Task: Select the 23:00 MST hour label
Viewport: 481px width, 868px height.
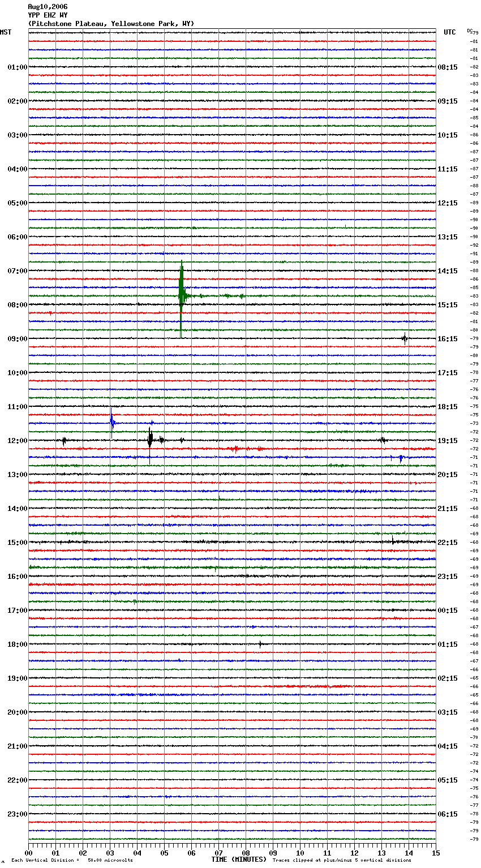Action: [x=18, y=814]
